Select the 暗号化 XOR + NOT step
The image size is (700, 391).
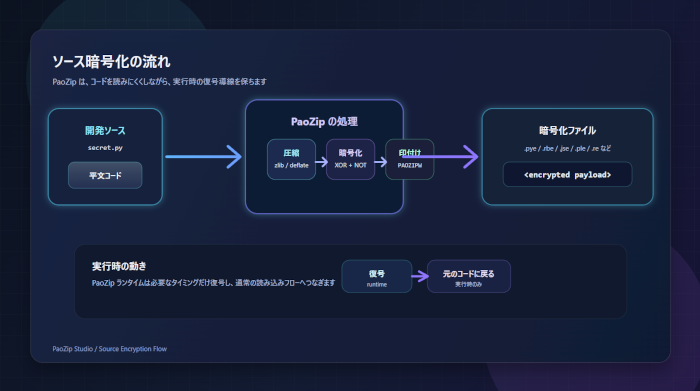(x=350, y=159)
